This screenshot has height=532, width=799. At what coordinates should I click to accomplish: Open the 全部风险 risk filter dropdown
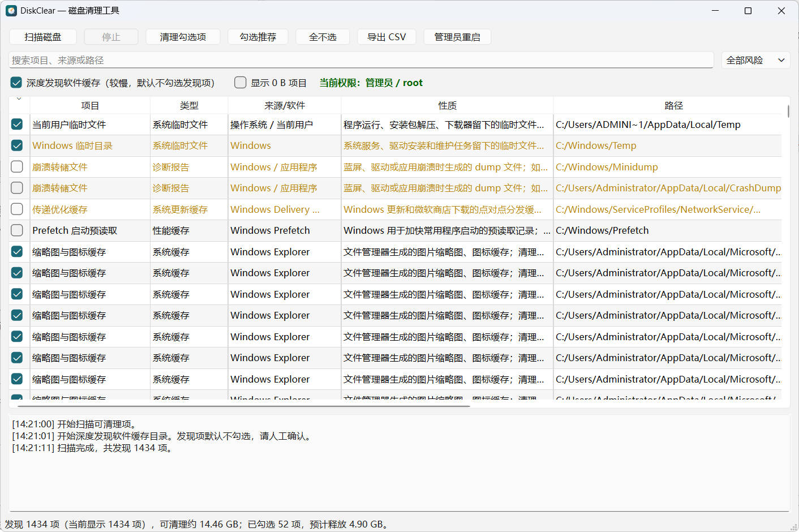pyautogui.click(x=756, y=60)
